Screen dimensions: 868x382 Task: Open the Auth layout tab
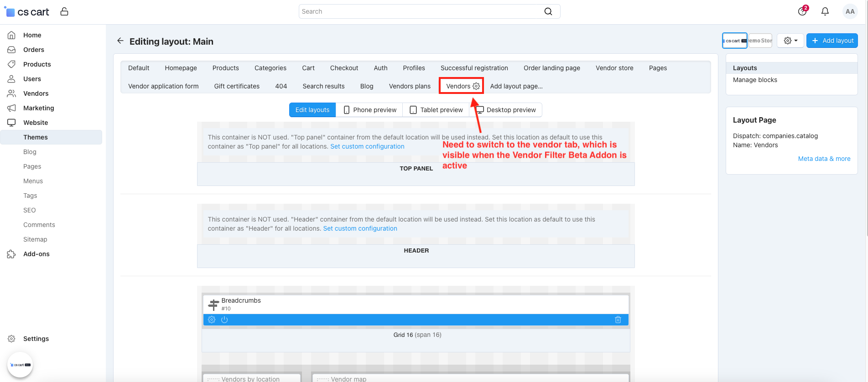tap(381, 68)
